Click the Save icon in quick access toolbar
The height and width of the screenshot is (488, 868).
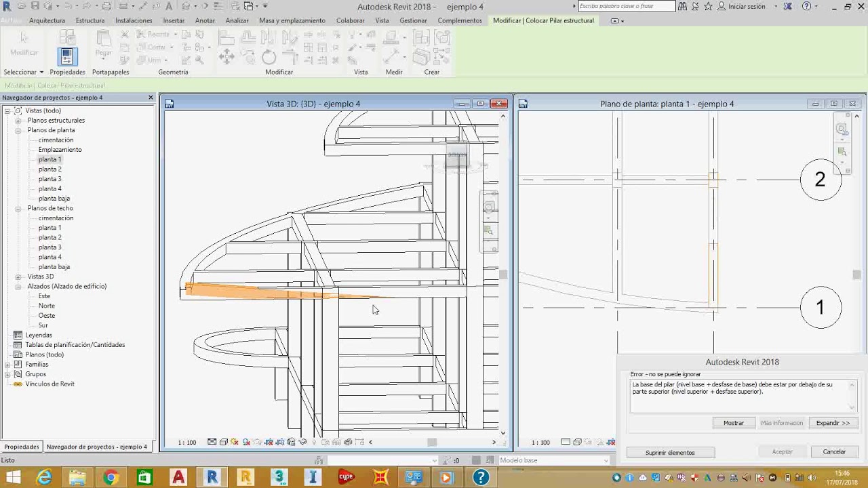coord(36,6)
